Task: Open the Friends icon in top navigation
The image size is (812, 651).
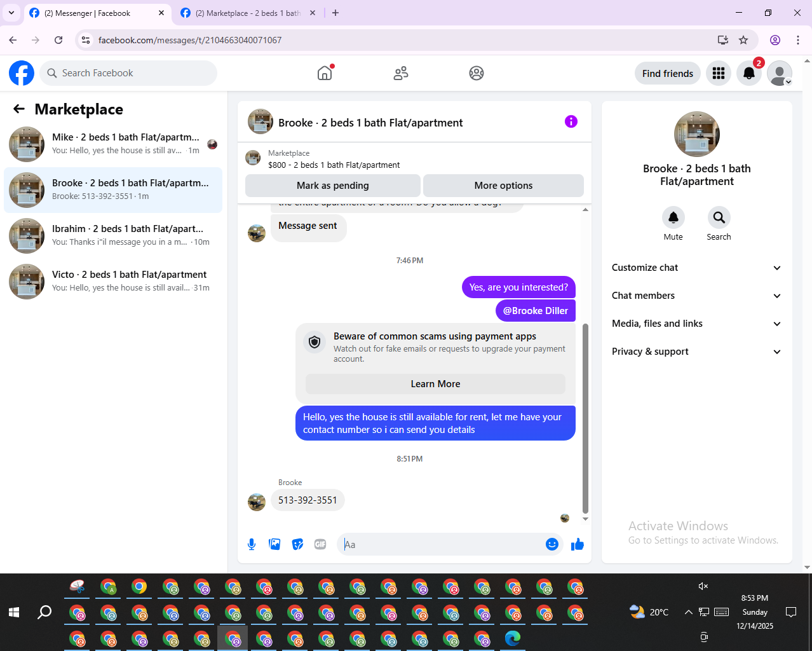Action: click(x=401, y=73)
